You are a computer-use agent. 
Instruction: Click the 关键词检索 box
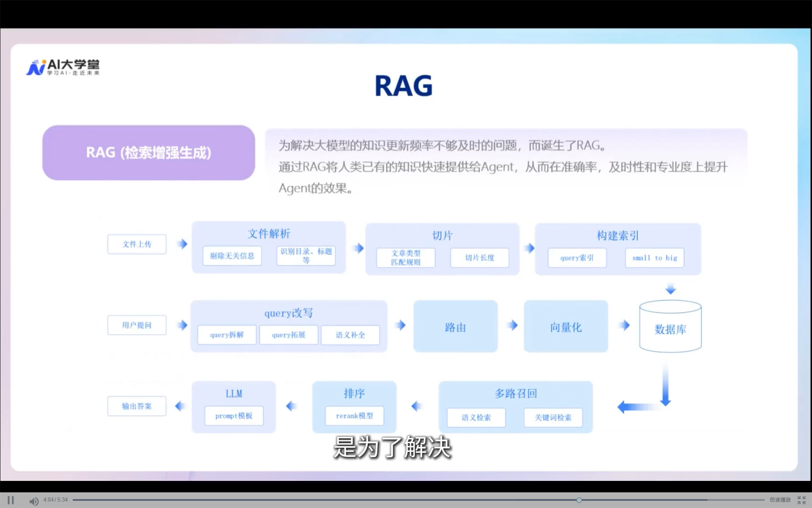(x=553, y=417)
